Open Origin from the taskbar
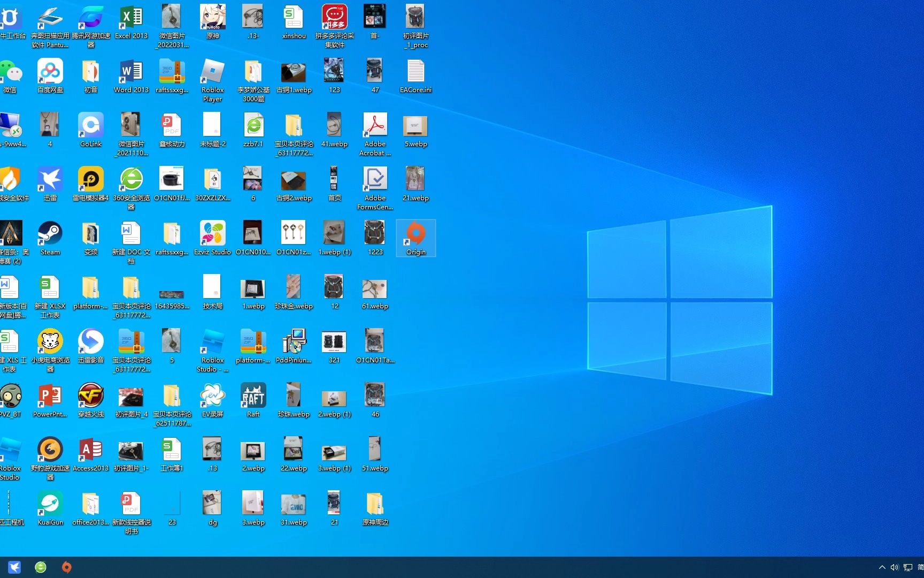This screenshot has height=578, width=924. click(66, 567)
